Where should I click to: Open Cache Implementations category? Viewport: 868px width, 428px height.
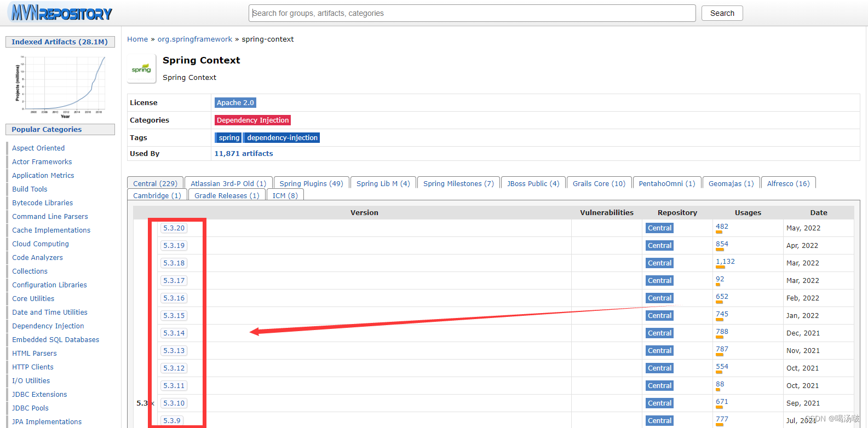pyautogui.click(x=51, y=230)
